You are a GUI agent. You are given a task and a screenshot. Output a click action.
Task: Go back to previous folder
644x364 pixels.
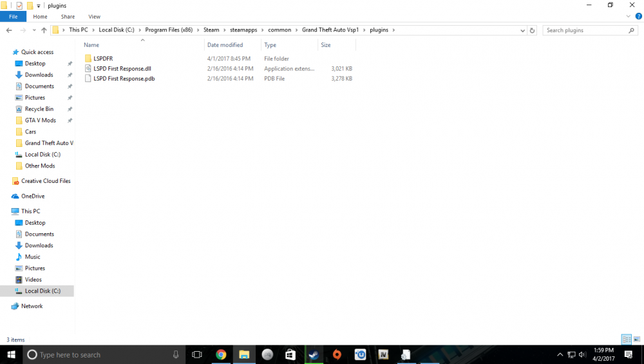(x=9, y=30)
